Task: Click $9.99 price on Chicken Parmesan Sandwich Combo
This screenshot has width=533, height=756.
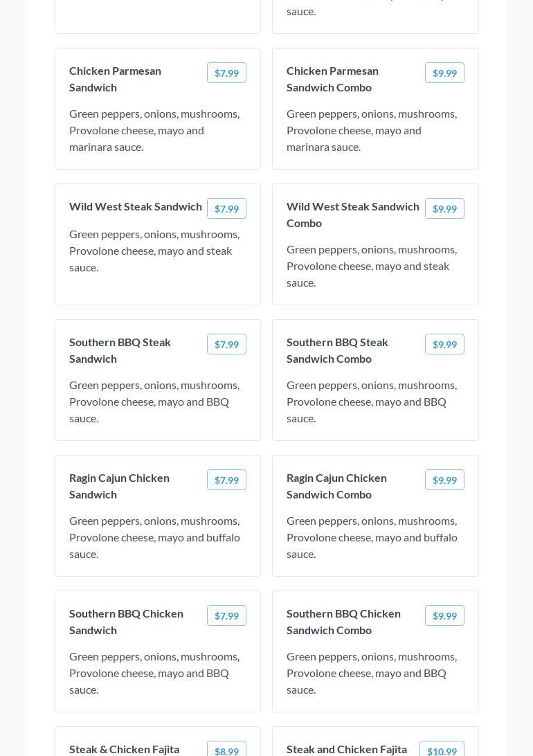Action: pyautogui.click(x=444, y=73)
